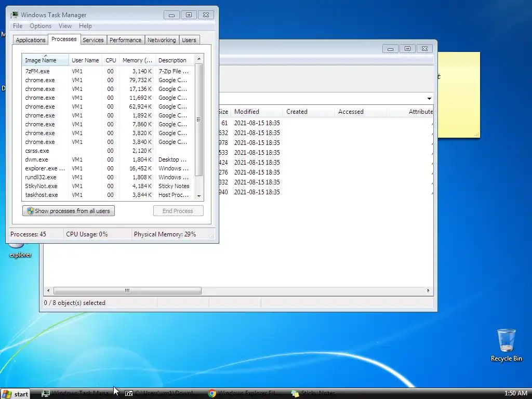Viewport: 532px width, 399px height.
Task: Select the chrome.exe row using 1,892 K
Action: [108, 115]
